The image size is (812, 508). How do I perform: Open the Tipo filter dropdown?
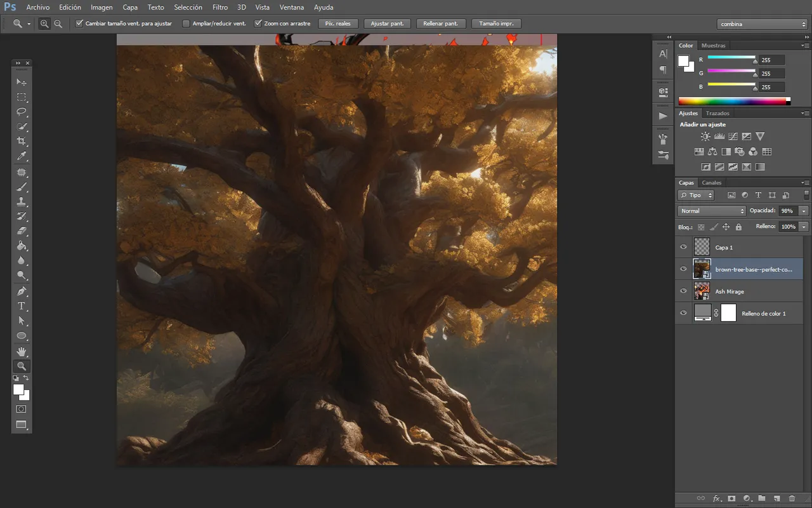[696, 195]
